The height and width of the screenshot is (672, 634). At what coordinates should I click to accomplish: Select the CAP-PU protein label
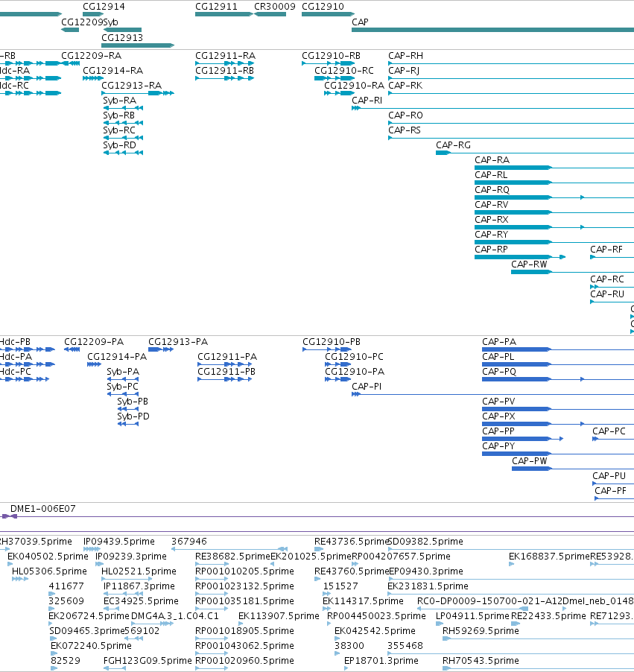(609, 476)
